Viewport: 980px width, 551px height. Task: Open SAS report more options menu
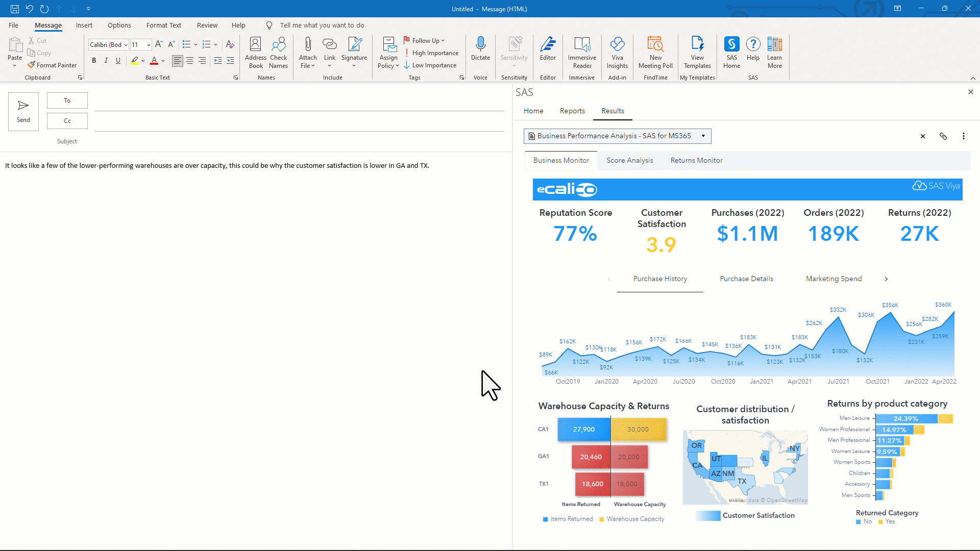click(963, 136)
